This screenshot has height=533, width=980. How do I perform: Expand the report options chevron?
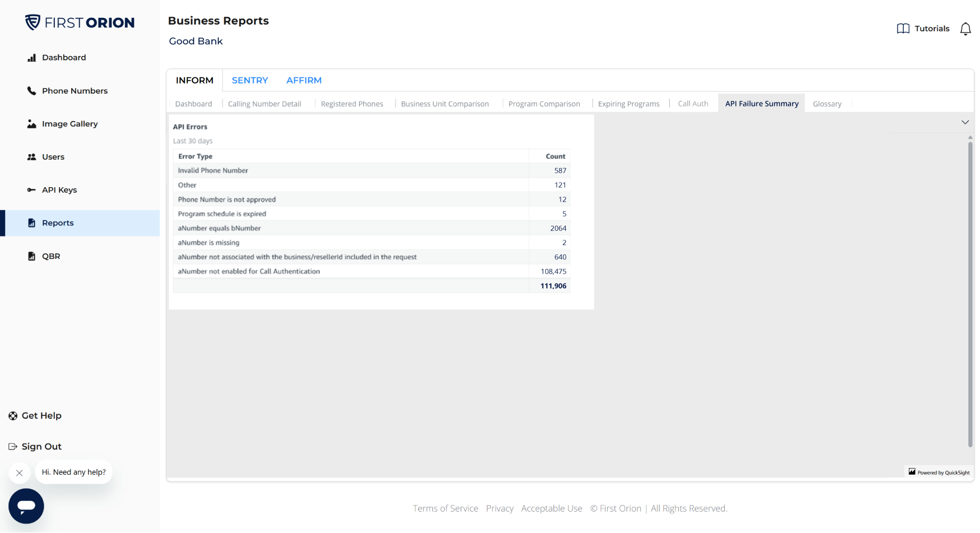pos(965,122)
